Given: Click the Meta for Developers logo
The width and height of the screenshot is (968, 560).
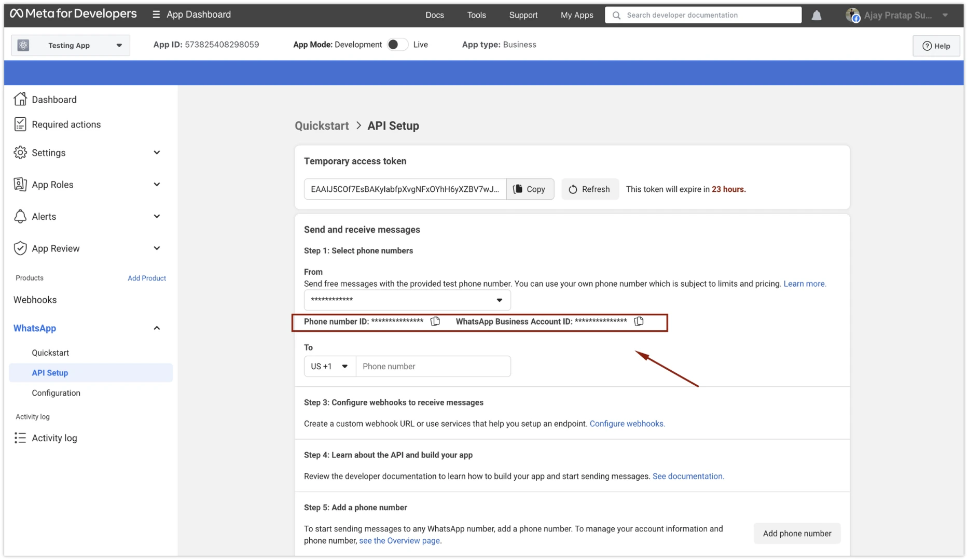Looking at the screenshot, I should 73,14.
